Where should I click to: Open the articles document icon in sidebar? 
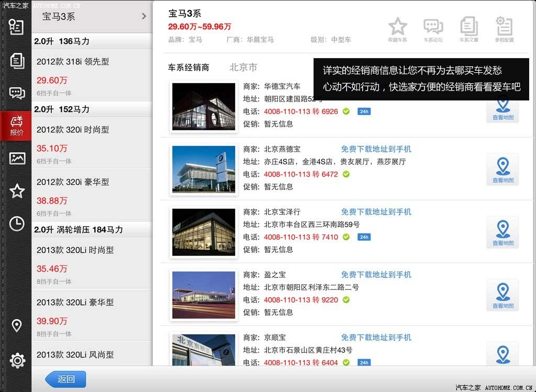[17, 61]
